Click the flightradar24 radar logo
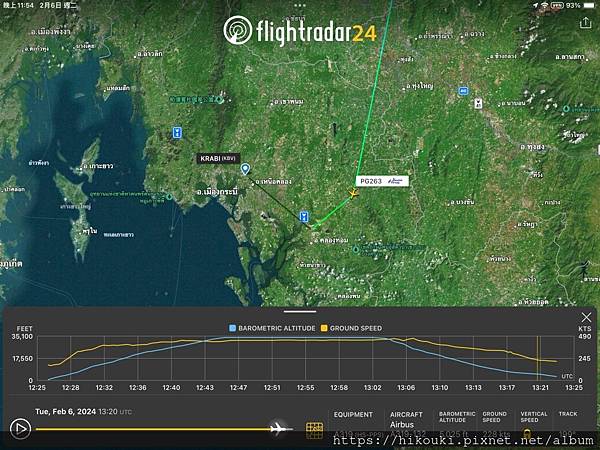The width and height of the screenshot is (600, 450). coord(238,30)
